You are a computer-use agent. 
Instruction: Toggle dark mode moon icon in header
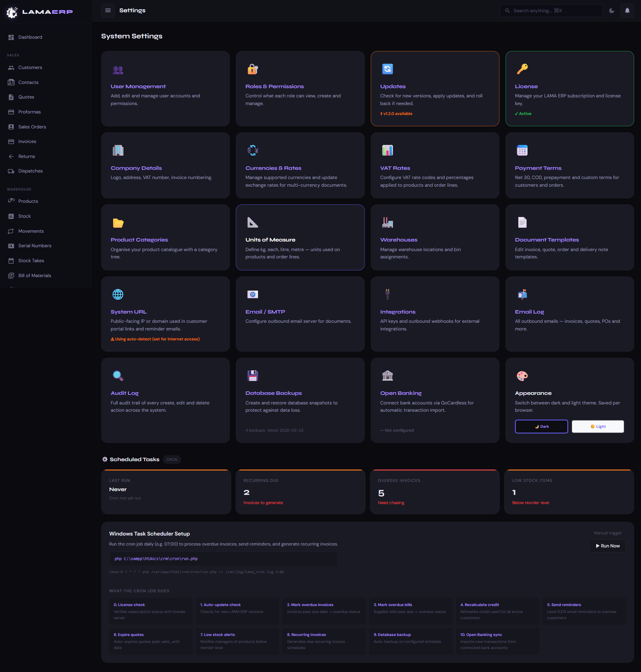612,11
